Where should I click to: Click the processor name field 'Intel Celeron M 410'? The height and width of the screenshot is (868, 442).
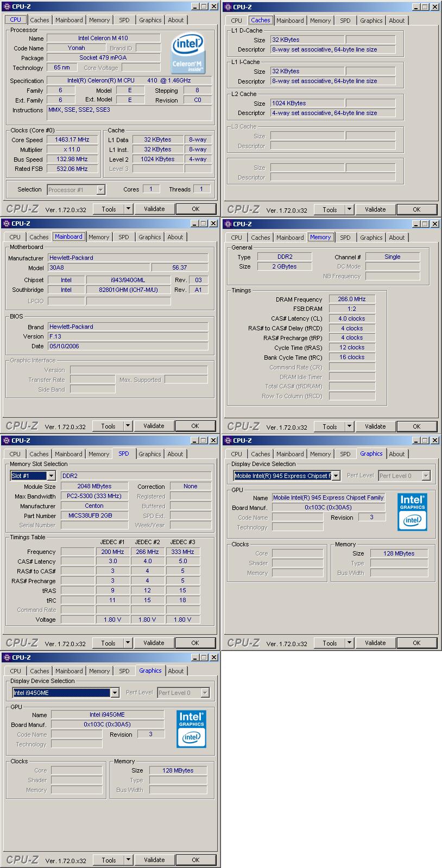point(103,38)
